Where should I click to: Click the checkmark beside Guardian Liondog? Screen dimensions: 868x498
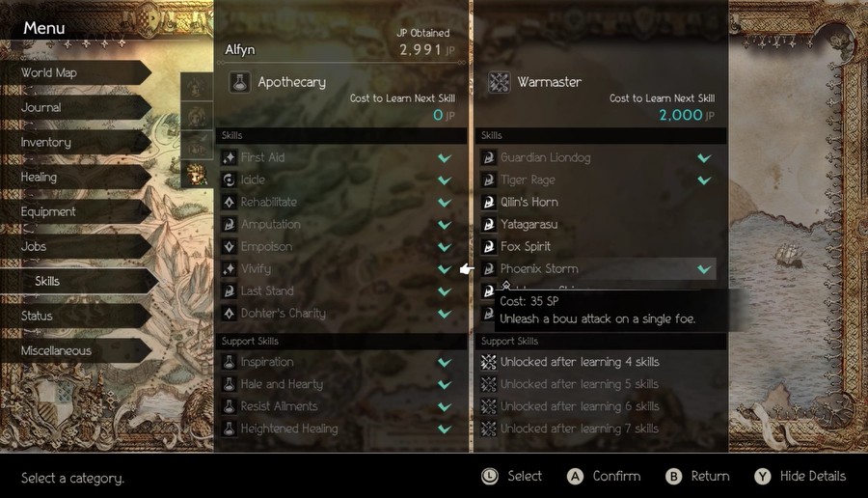tap(704, 158)
